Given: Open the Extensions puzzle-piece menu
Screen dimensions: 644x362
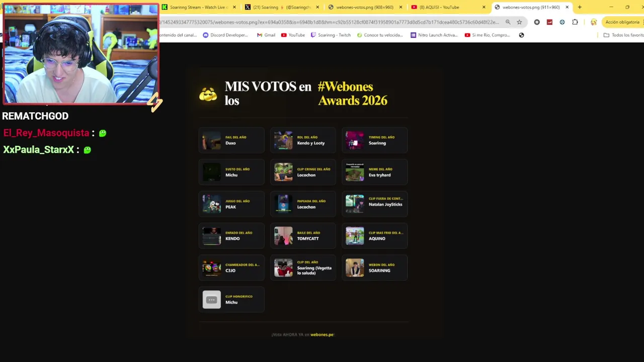Looking at the screenshot, I should 575,22.
